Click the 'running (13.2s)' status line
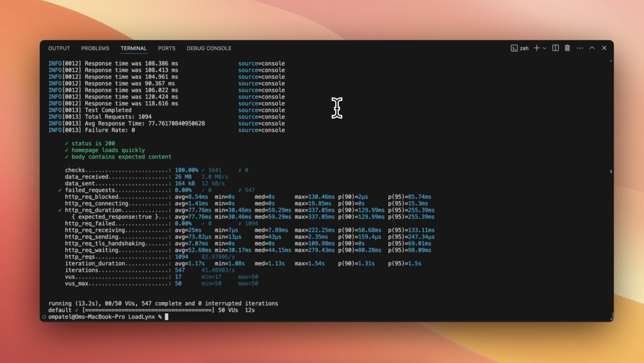The width and height of the screenshot is (644, 363). tap(163, 303)
